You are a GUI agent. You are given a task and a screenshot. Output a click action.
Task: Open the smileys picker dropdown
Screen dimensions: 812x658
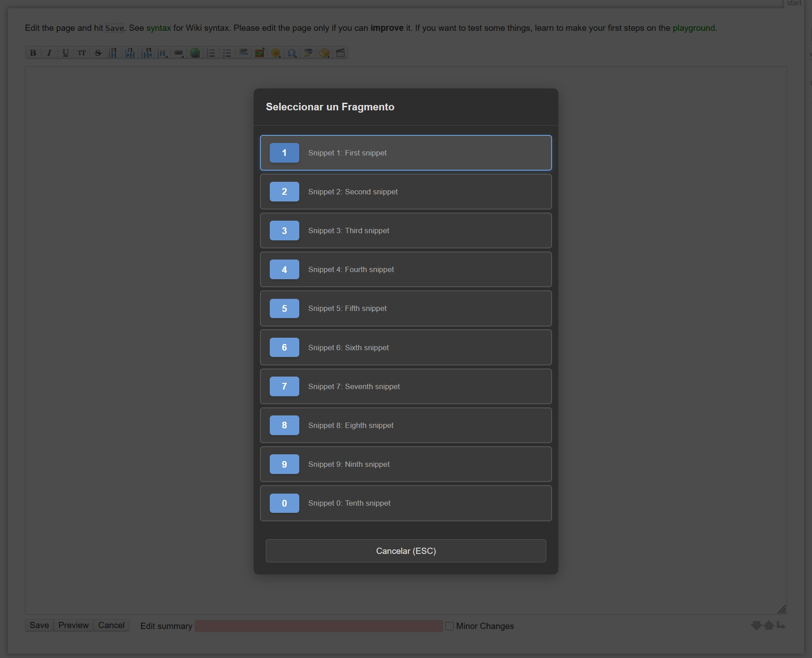click(276, 53)
